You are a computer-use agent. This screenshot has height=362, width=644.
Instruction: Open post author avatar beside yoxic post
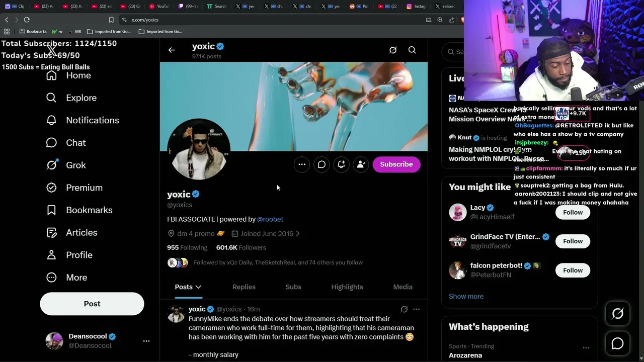(176, 314)
